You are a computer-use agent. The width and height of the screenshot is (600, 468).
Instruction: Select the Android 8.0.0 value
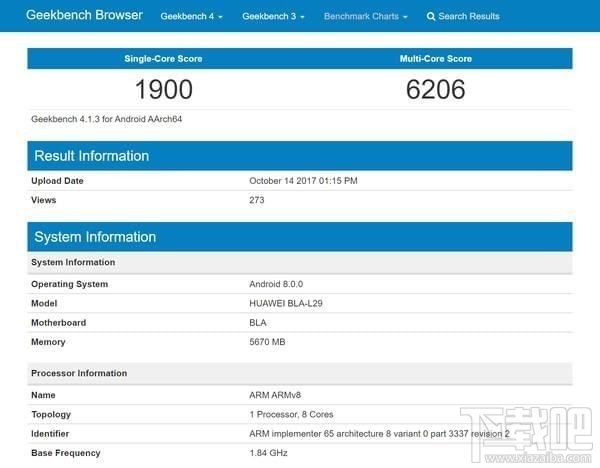pos(276,284)
